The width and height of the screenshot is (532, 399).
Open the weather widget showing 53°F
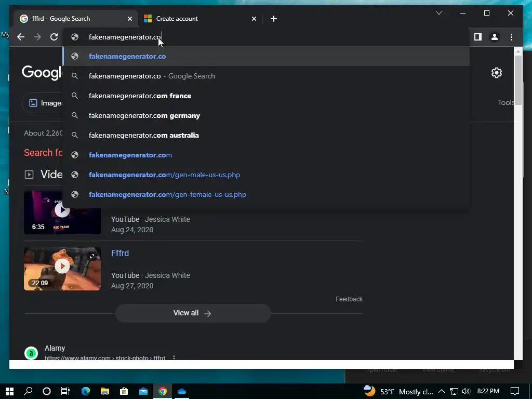[x=398, y=392]
